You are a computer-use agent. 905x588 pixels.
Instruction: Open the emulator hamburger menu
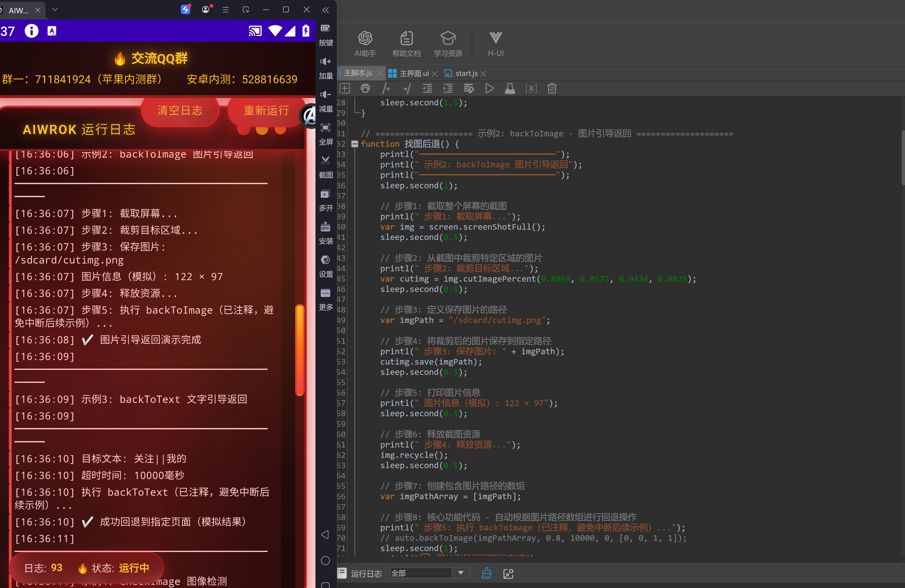coord(225,10)
